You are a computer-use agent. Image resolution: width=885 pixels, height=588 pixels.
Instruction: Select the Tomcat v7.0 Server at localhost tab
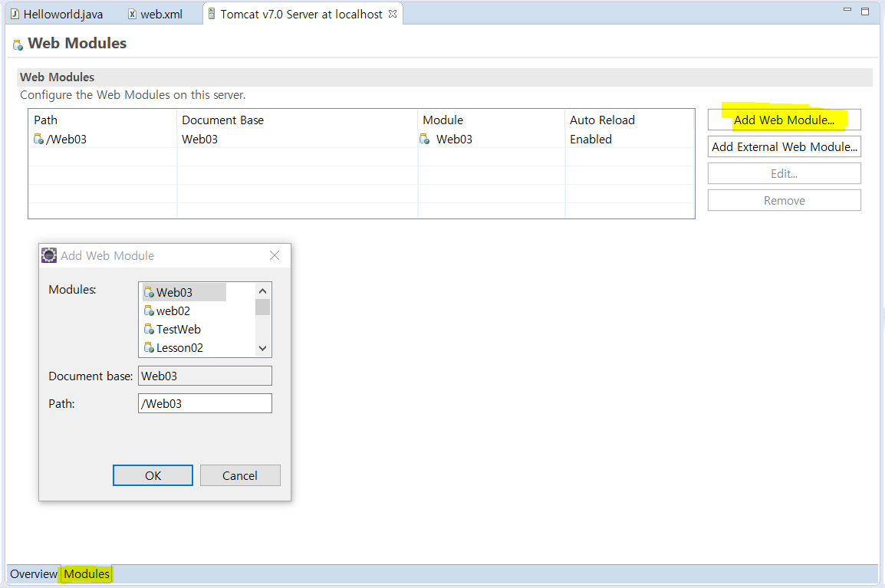[301, 14]
